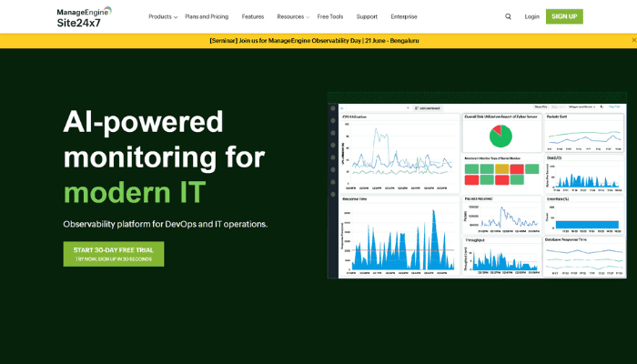The width and height of the screenshot is (637, 364).
Task: Click the dashboard screenshot image
Action: (477, 186)
